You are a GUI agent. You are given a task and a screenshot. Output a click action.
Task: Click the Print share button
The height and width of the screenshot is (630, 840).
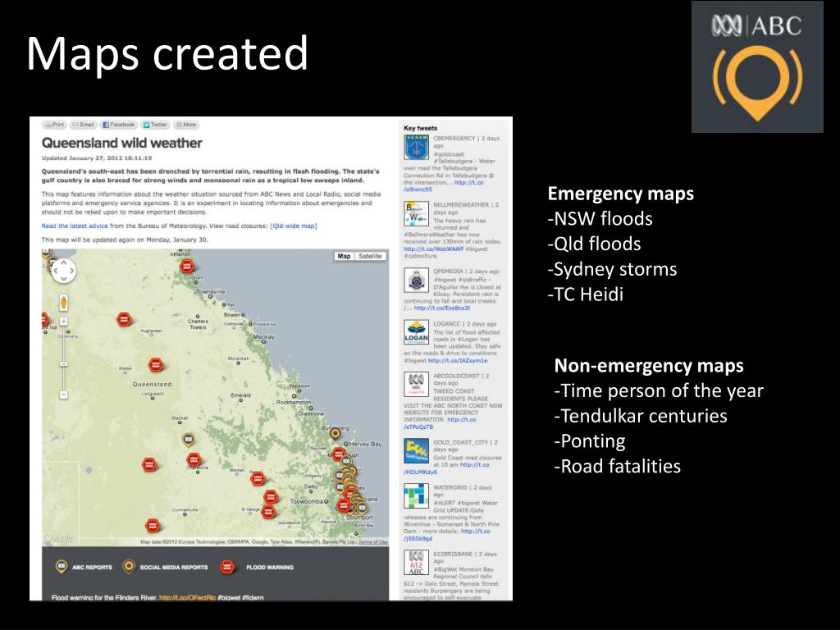click(x=54, y=125)
